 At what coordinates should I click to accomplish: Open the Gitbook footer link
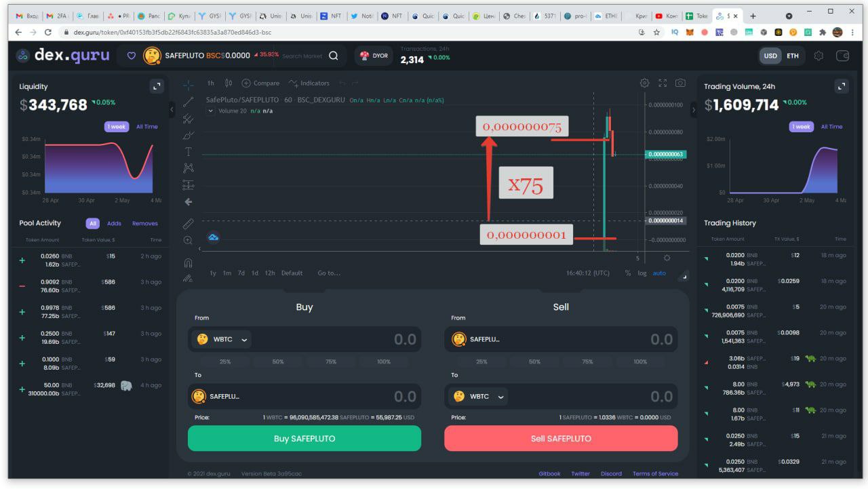(x=549, y=473)
